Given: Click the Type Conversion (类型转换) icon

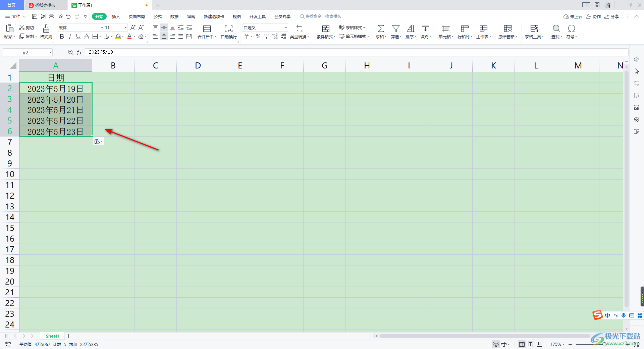Looking at the screenshot, I should (300, 29).
